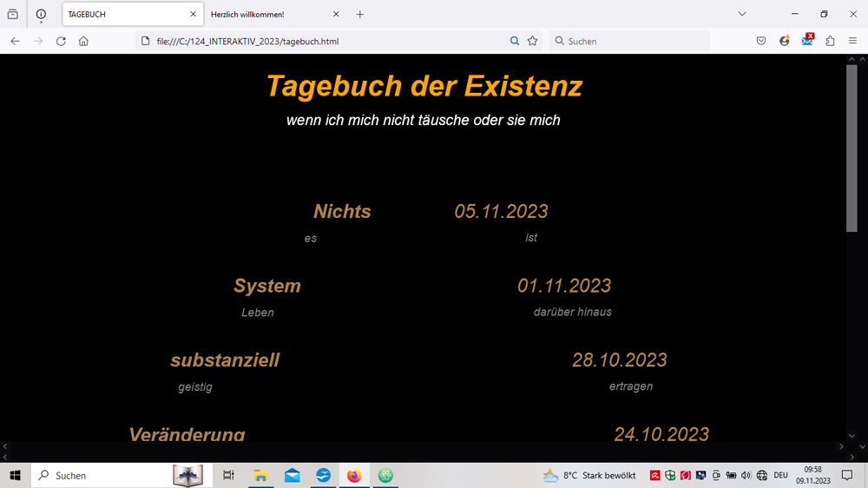Open the battery status tray icon

[x=731, y=475]
